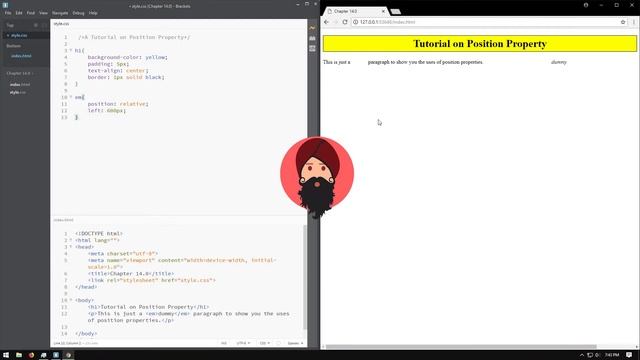Collapse the em rule fold arrow

(71, 97)
